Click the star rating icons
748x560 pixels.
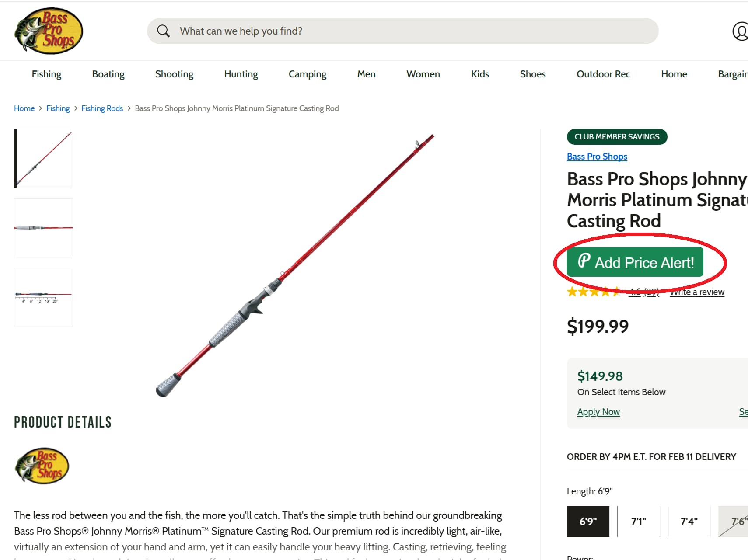coord(593,292)
